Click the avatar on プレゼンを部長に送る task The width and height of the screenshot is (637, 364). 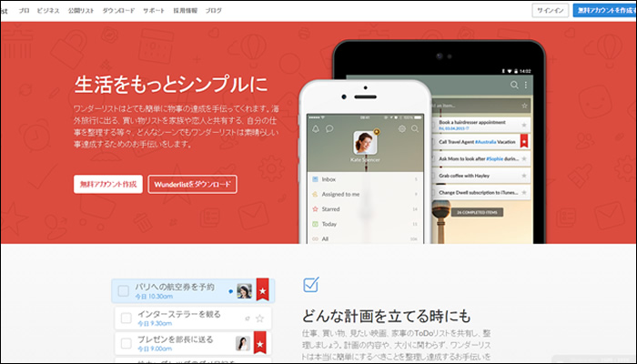point(243,343)
